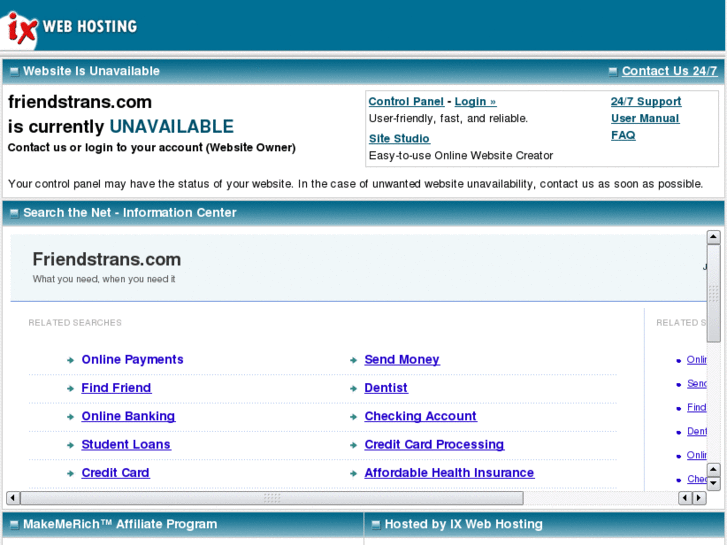Click the icon beside MakeMeRich Affiliate Program
727x545 pixels.
click(x=14, y=525)
